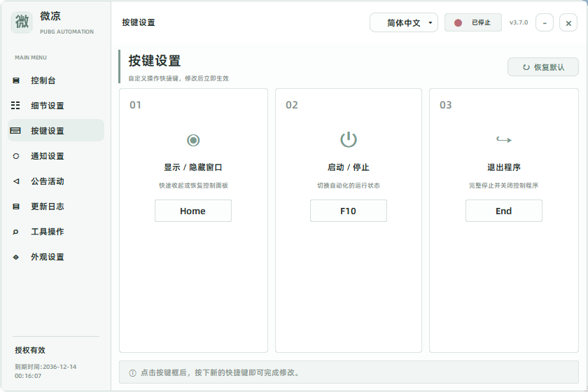
Task: Click description 完整停止并关闭控制程序
Action: 503,185
